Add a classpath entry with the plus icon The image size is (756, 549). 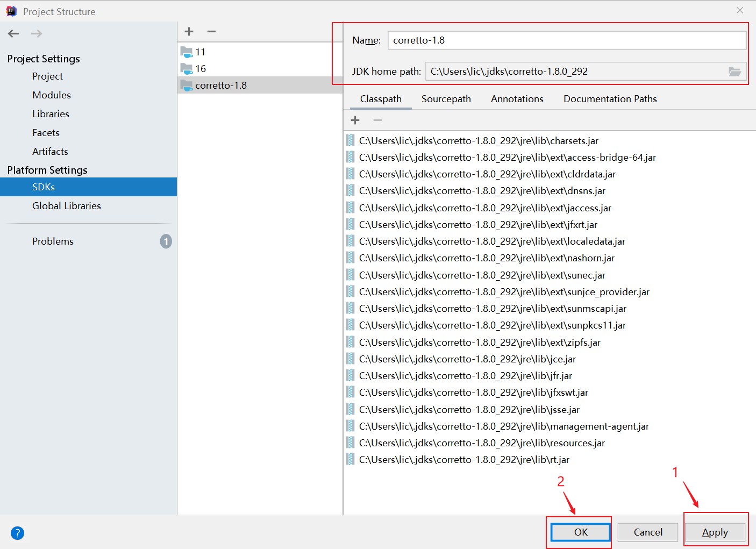click(355, 120)
